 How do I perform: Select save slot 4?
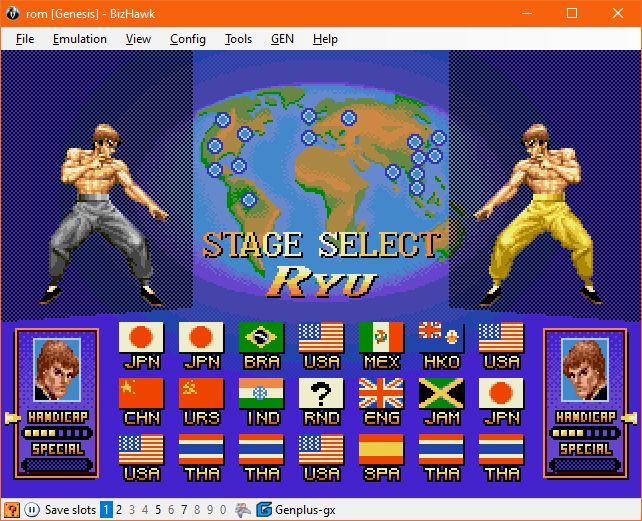click(145, 510)
